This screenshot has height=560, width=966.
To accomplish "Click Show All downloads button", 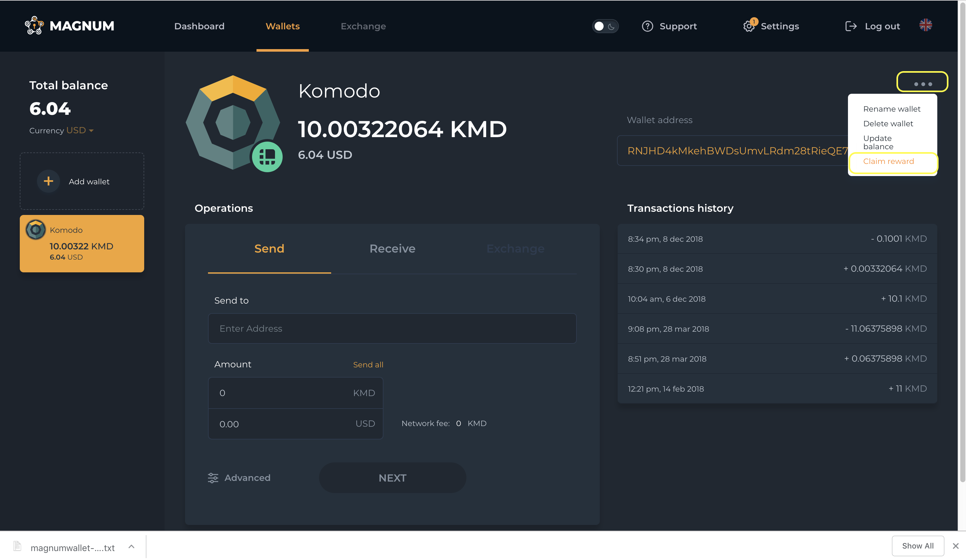I will pyautogui.click(x=917, y=546).
